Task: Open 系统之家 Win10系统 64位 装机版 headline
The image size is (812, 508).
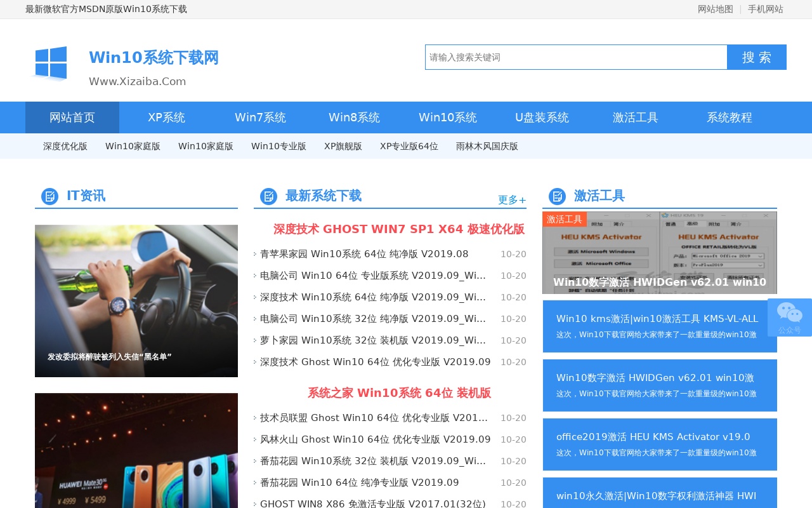Action: 399,393
